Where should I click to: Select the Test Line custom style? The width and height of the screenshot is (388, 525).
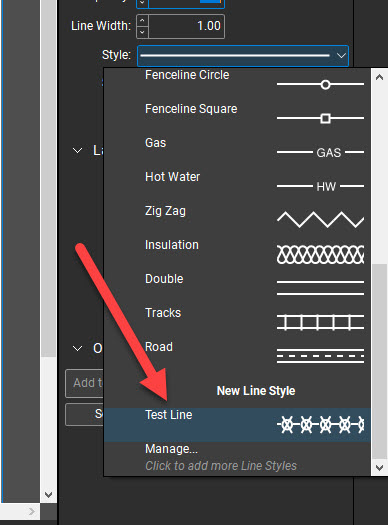click(237, 425)
